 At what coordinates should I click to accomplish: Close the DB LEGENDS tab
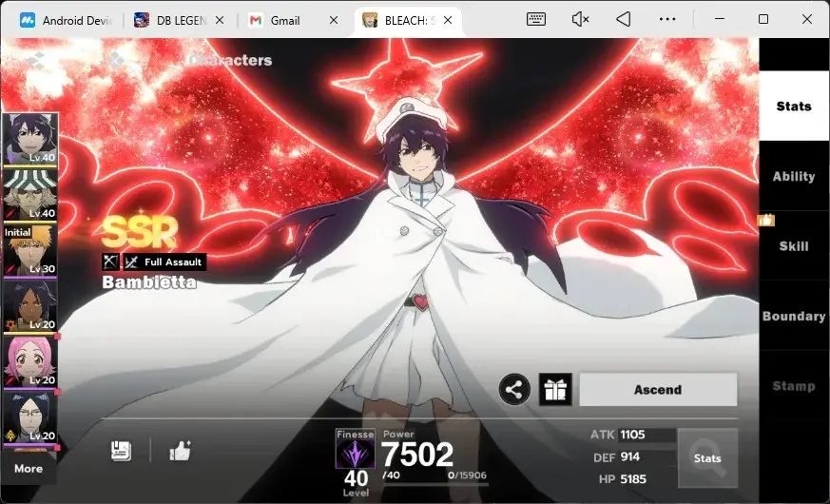pos(220,20)
